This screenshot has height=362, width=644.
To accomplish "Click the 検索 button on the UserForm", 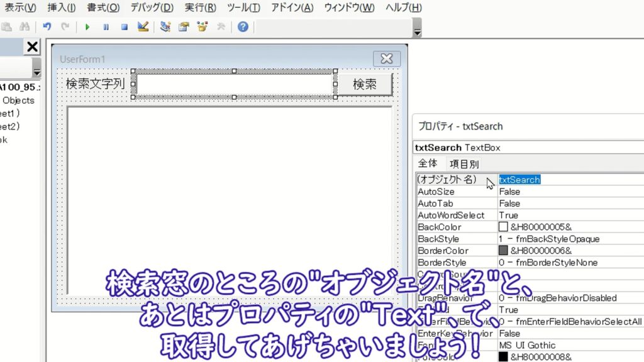I will (x=364, y=84).
